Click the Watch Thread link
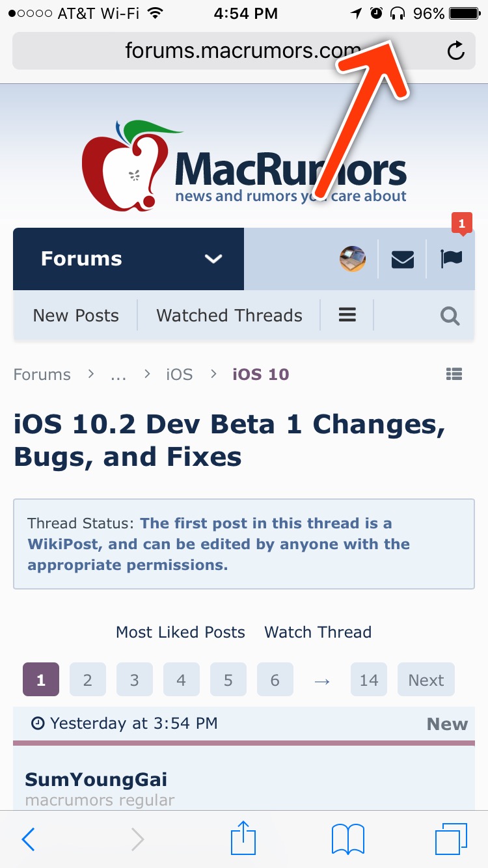The height and width of the screenshot is (868, 488). pyautogui.click(x=318, y=632)
